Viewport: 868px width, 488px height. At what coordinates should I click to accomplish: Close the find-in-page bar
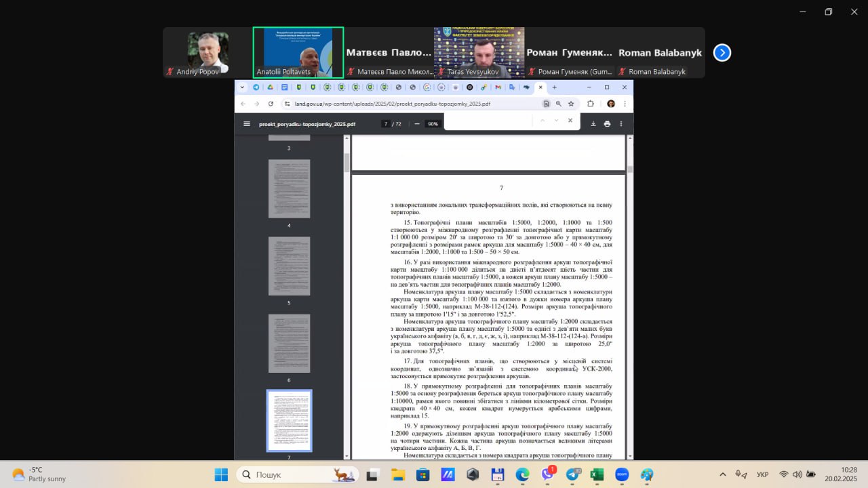570,121
